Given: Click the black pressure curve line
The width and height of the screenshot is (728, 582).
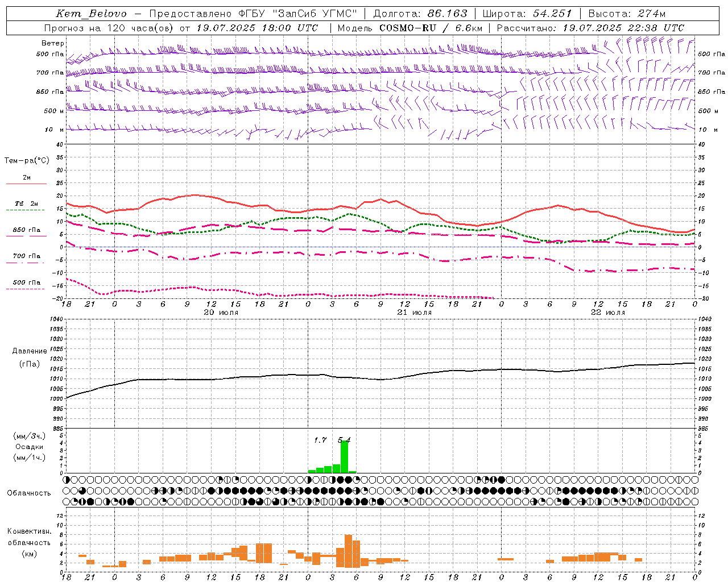Looking at the screenshot, I should click(380, 379).
